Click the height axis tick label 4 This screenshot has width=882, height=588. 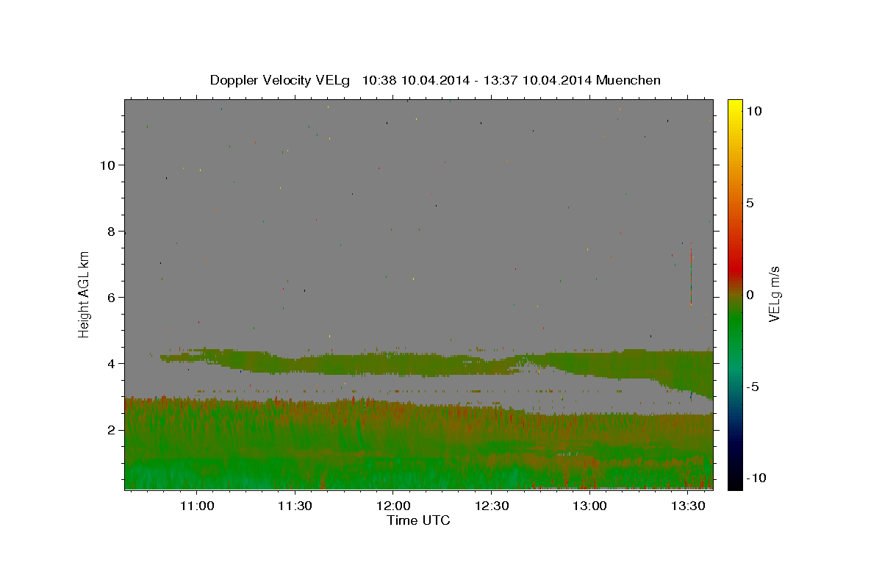[110, 364]
